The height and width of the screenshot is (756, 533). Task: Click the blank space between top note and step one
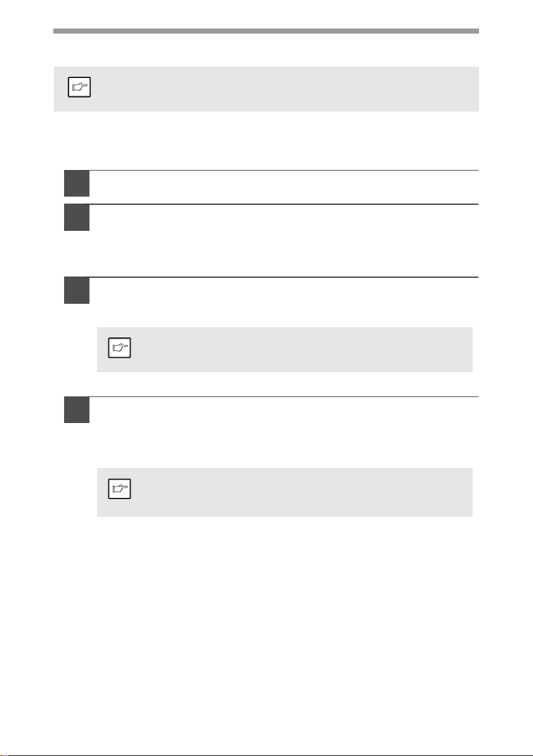click(x=266, y=140)
